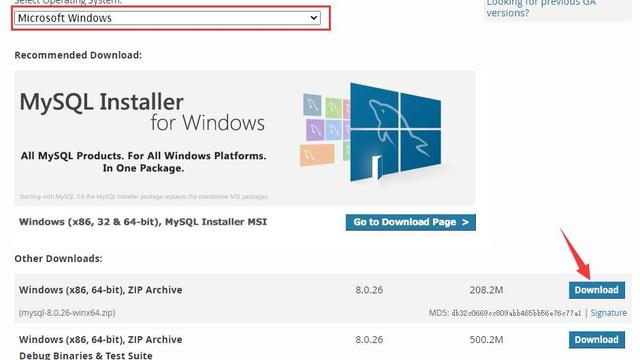Click the MySQL Installer for Windows banner

coord(244,138)
